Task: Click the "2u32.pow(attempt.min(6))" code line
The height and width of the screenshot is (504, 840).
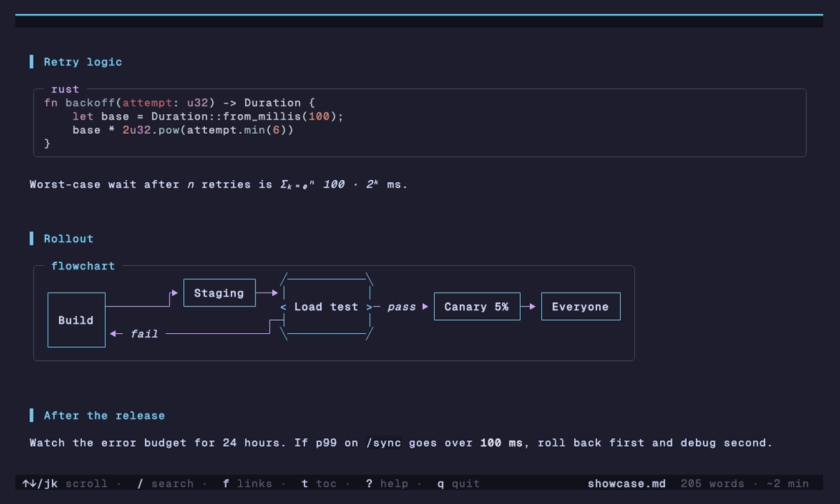Action: click(183, 130)
